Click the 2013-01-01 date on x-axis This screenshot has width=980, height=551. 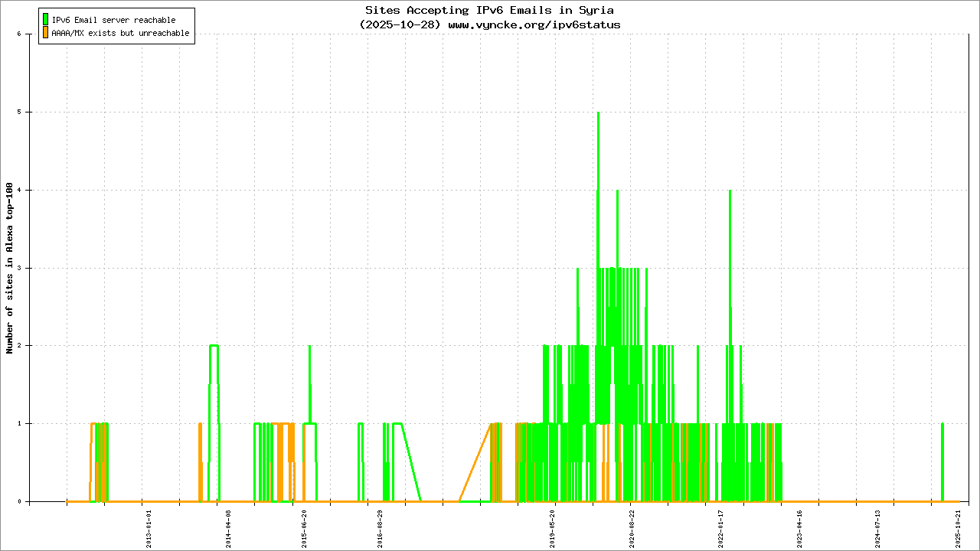[x=149, y=529]
